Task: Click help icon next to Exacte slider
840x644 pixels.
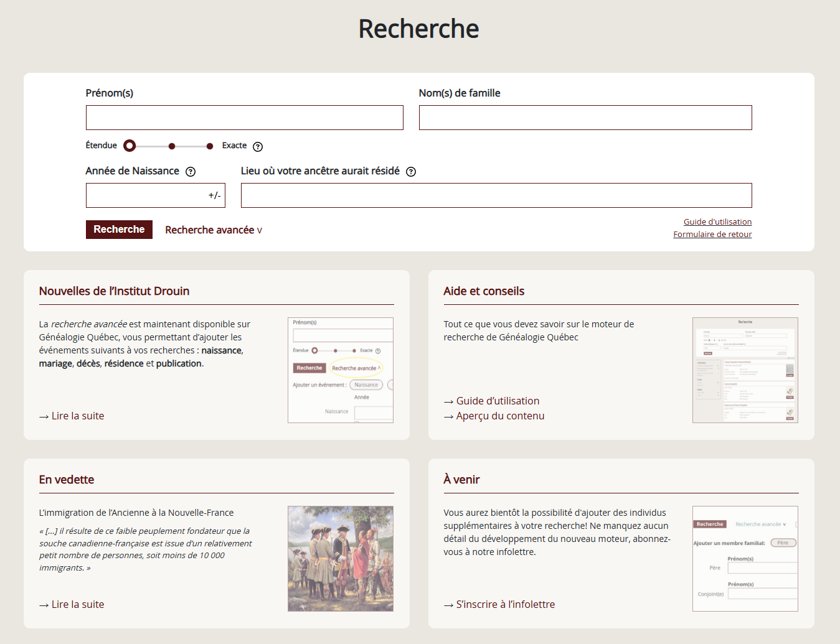Action: point(258,147)
